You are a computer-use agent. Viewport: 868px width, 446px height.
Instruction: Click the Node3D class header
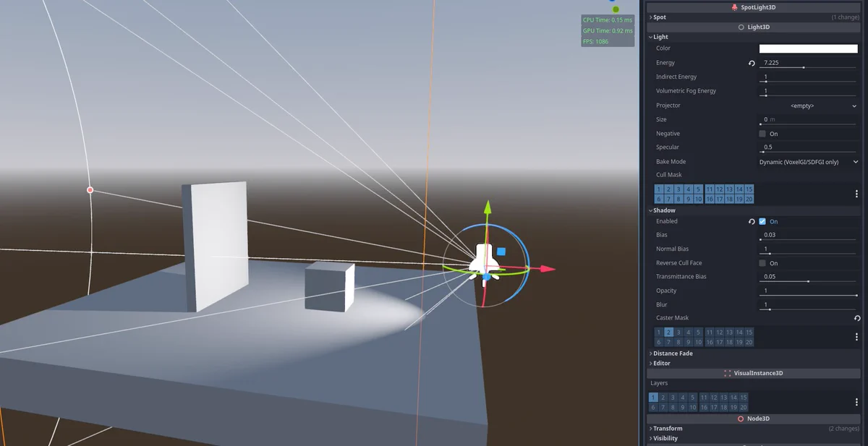[754, 419]
